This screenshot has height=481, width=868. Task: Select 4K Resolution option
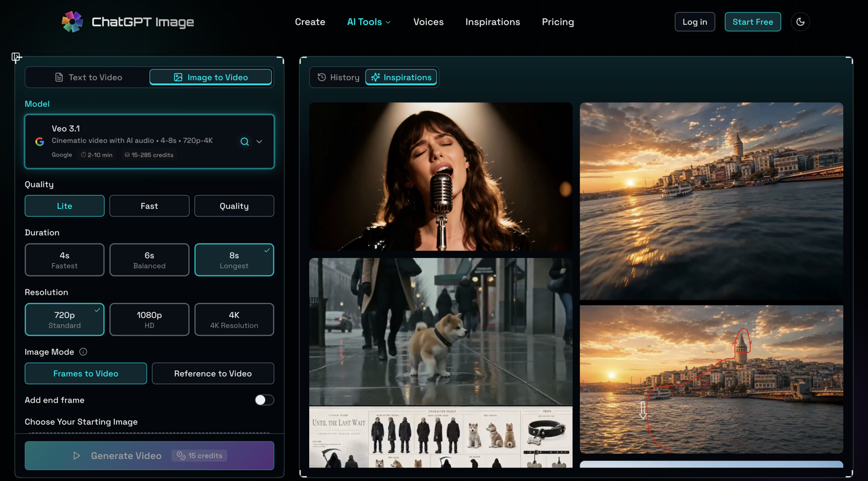(234, 319)
